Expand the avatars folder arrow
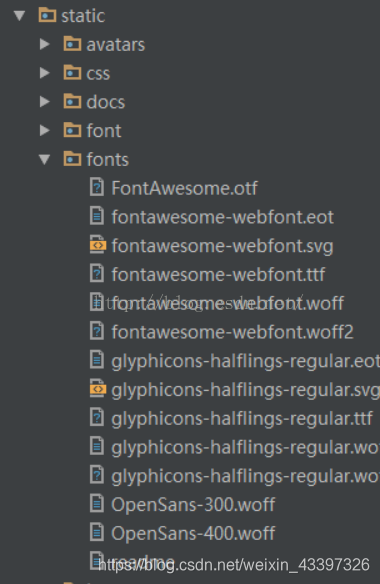The width and height of the screenshot is (380, 584). click(45, 44)
